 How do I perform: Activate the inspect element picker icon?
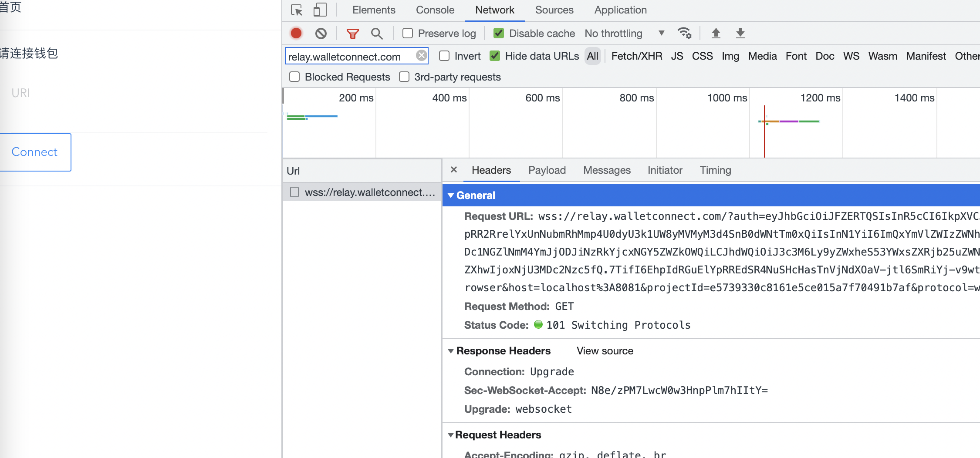tap(297, 10)
